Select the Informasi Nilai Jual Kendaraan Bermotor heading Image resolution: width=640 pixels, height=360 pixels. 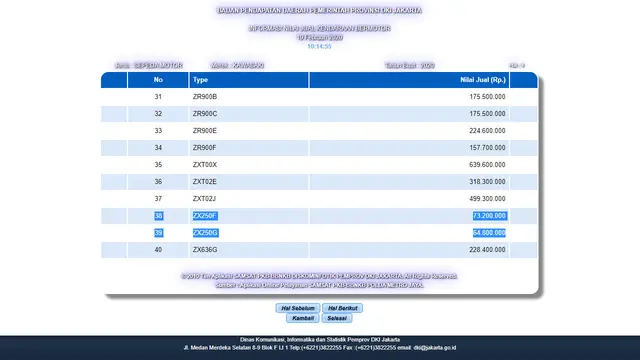pos(319,29)
